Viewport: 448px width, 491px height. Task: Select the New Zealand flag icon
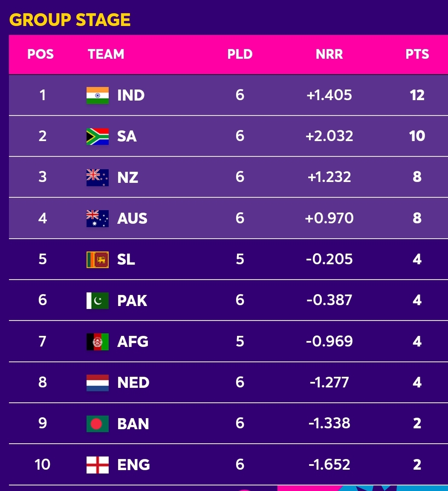tap(97, 177)
